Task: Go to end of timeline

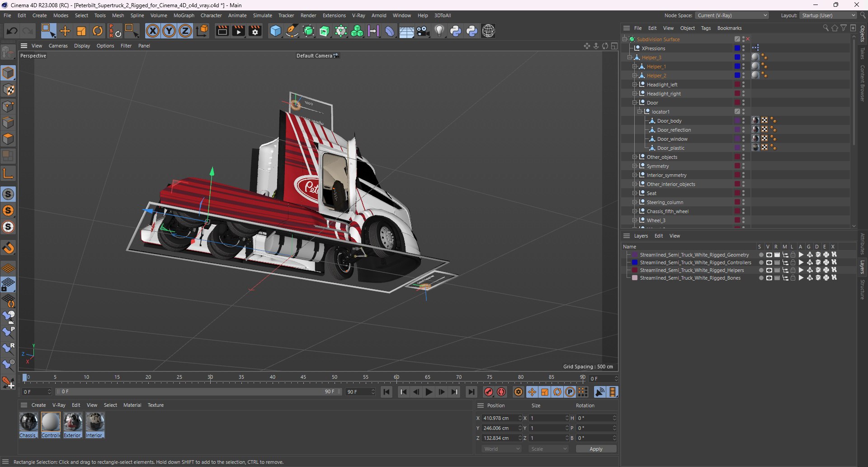Action: pyautogui.click(x=472, y=392)
